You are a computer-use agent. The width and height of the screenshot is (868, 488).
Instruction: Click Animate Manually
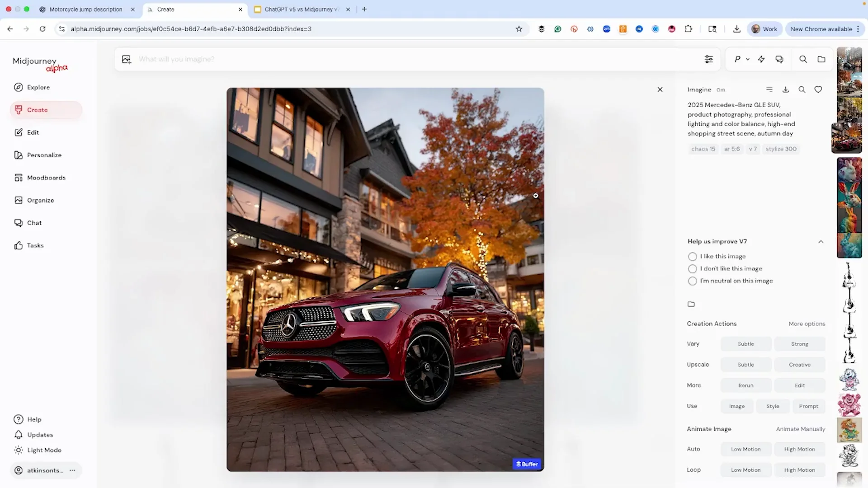801,429
